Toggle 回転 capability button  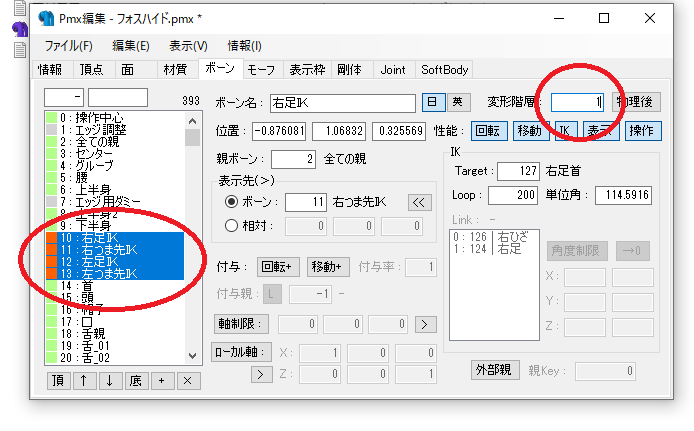pos(489,131)
